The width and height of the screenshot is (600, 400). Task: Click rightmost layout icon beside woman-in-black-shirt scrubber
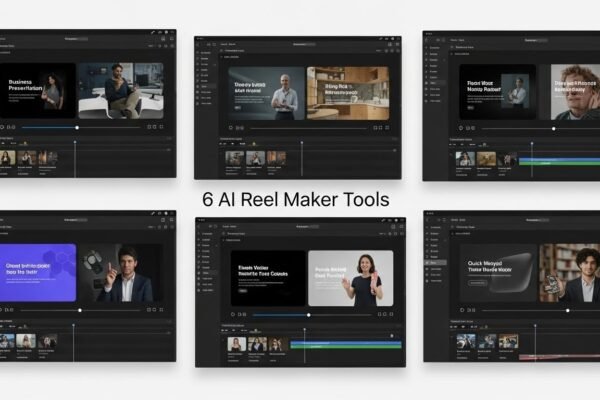[391, 314]
